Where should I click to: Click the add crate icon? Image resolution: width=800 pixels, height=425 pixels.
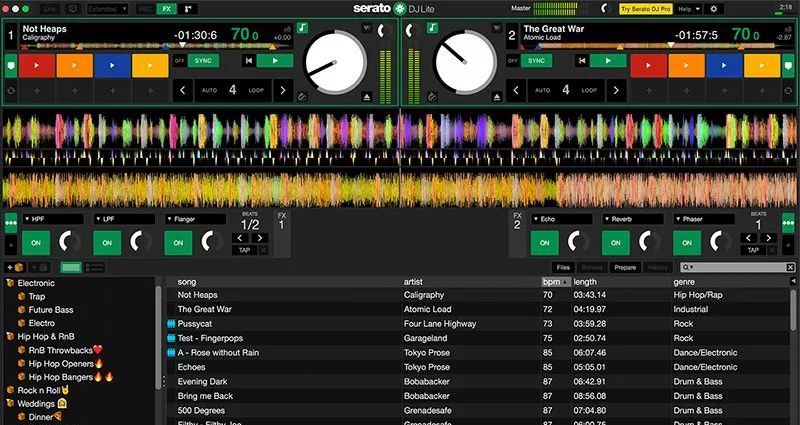[x=17, y=267]
